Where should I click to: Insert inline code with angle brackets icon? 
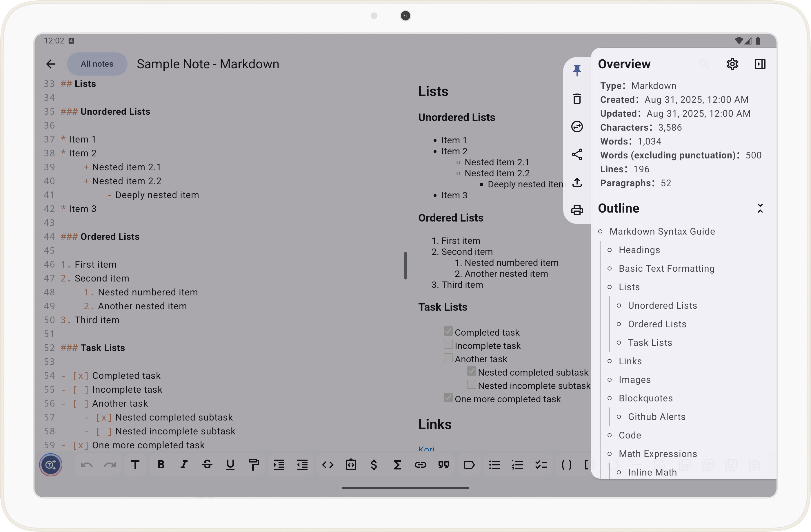tap(328, 465)
